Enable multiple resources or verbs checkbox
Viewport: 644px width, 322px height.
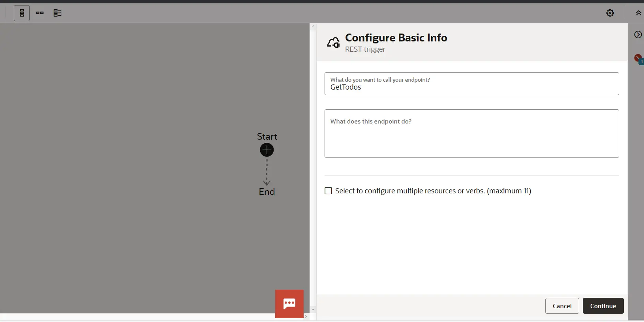328,191
